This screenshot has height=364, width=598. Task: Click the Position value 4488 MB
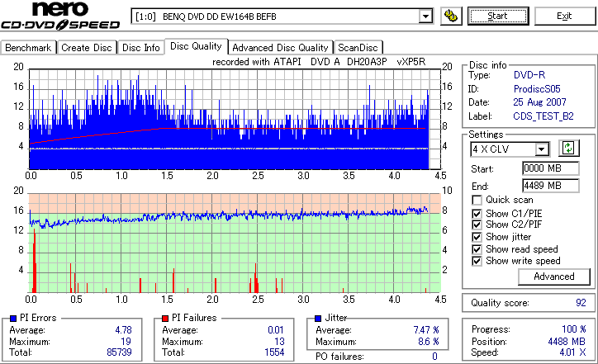pos(567,342)
